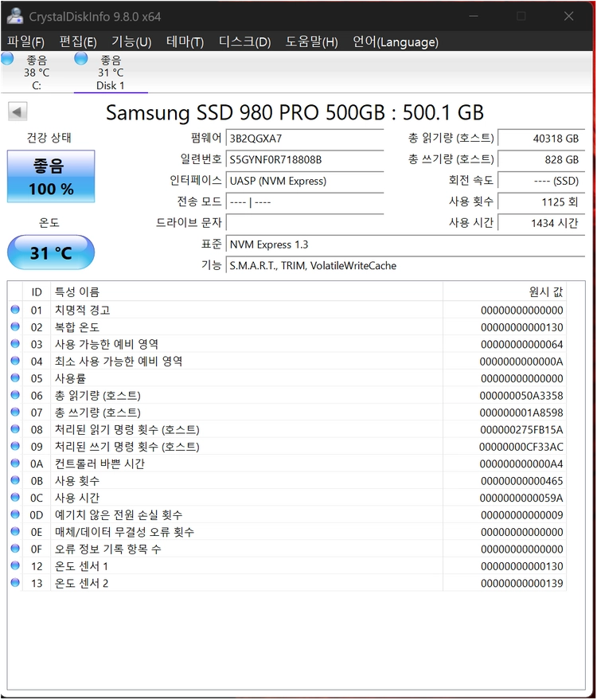The height and width of the screenshot is (700, 597).
Task: Click the status dot for row 0B 사용 횟수
Action: click(15, 480)
